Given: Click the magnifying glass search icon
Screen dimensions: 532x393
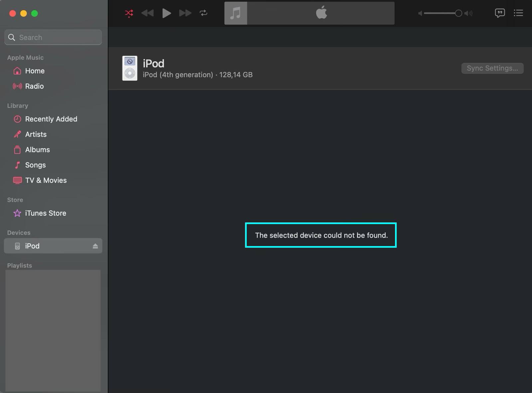Looking at the screenshot, I should coord(12,37).
